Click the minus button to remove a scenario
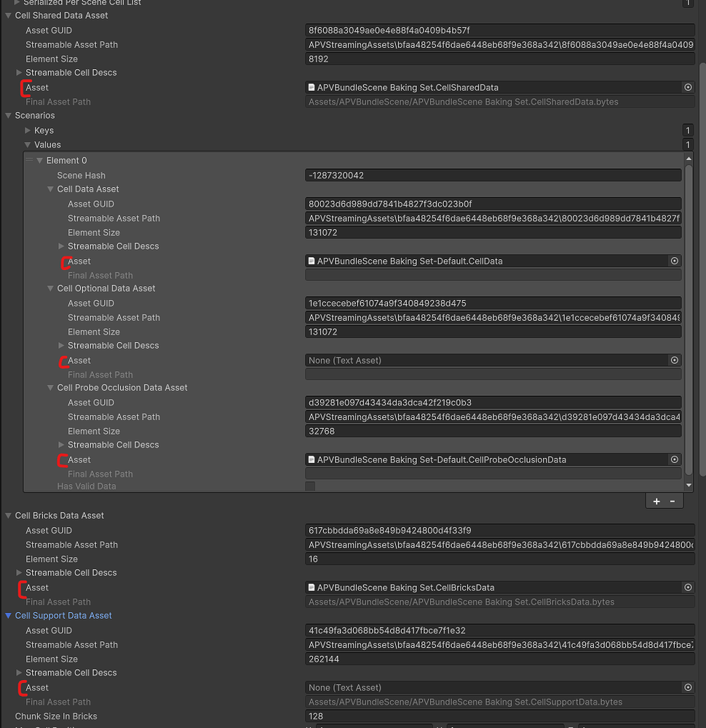 pos(671,501)
